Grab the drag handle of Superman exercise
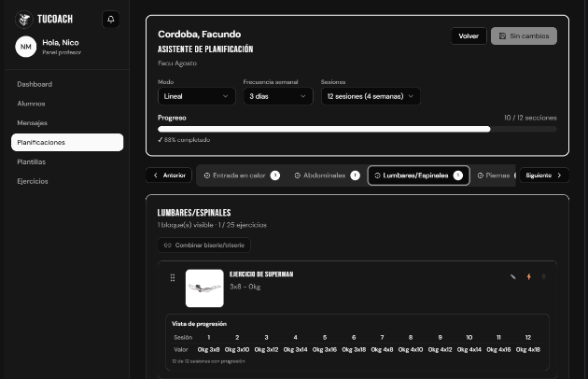The width and height of the screenshot is (588, 379). (173, 277)
